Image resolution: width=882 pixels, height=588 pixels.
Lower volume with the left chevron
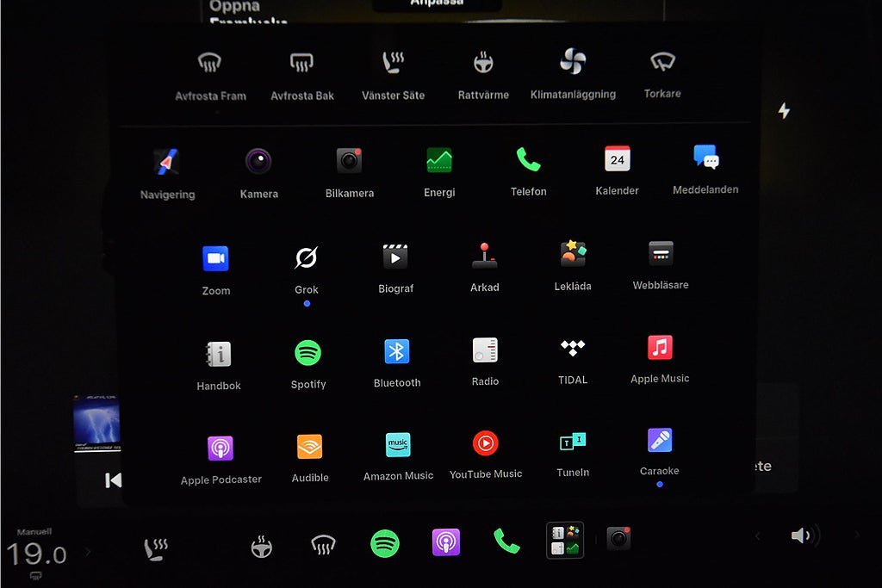758,536
